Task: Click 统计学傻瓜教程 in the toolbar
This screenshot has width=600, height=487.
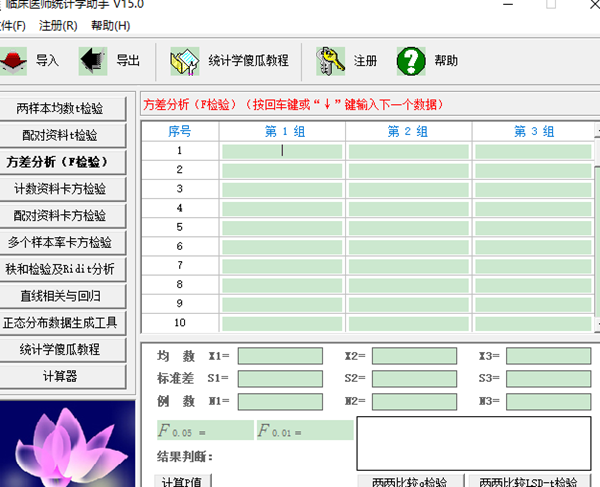Action: (x=248, y=60)
